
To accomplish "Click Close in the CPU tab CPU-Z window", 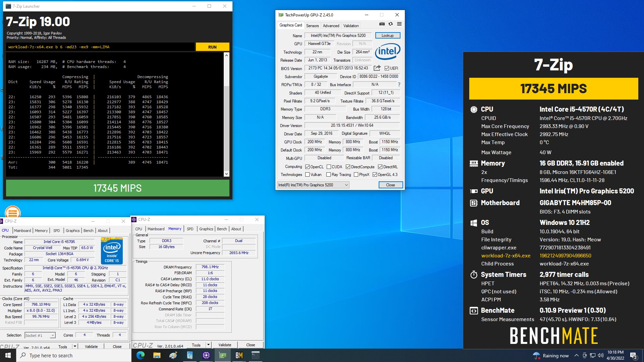I will click(x=117, y=347).
